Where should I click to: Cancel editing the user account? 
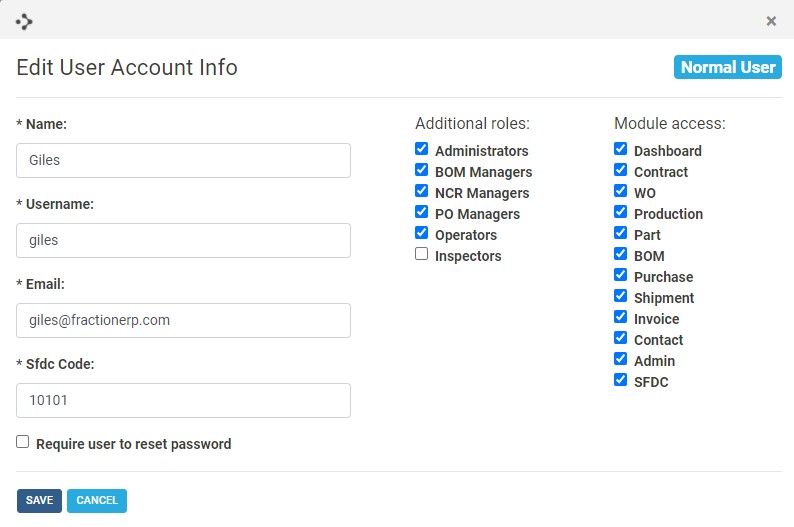point(97,500)
